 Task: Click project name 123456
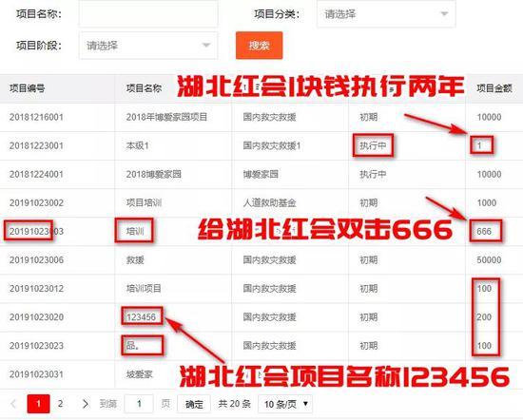(x=141, y=317)
